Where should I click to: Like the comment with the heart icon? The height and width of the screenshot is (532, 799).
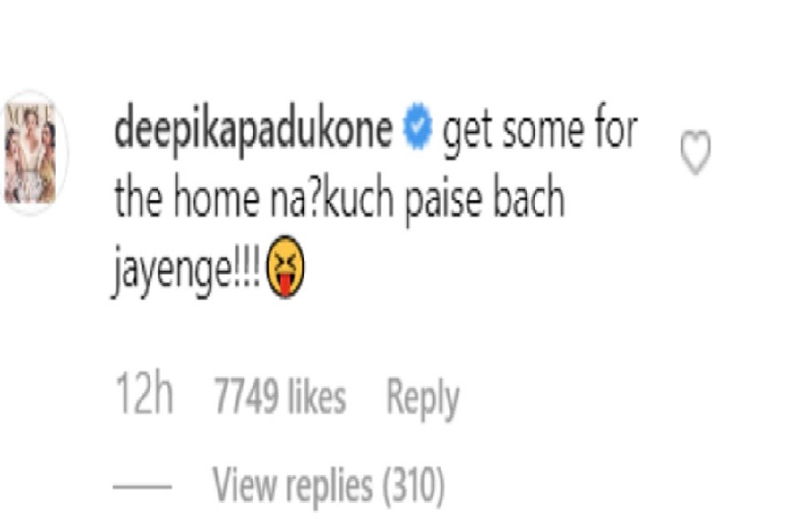696,152
